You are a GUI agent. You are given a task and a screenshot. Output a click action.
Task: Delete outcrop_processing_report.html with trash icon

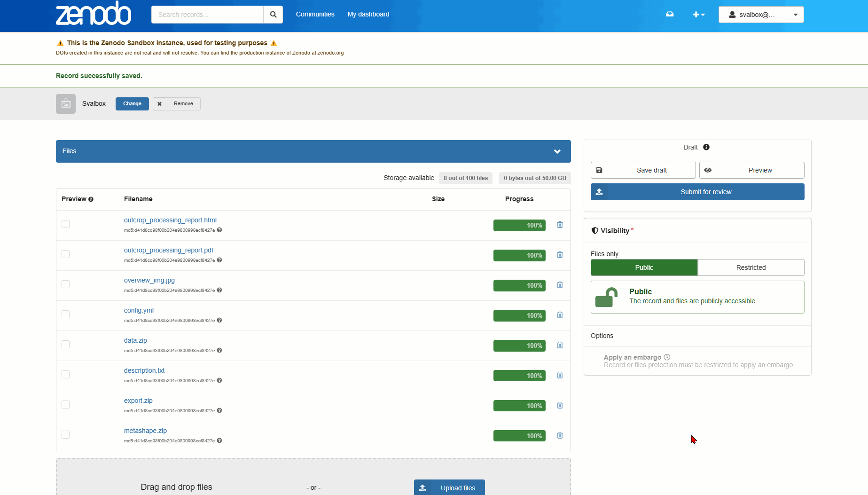pyautogui.click(x=560, y=225)
